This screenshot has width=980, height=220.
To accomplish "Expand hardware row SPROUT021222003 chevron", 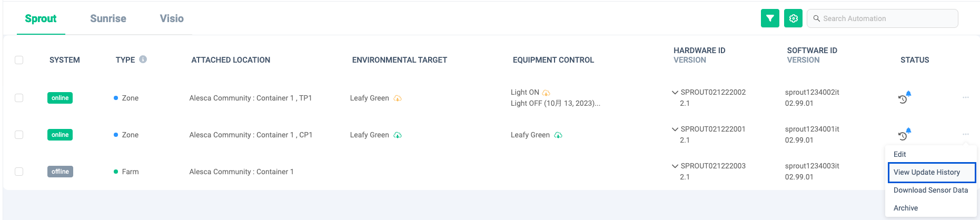I will click(675, 166).
